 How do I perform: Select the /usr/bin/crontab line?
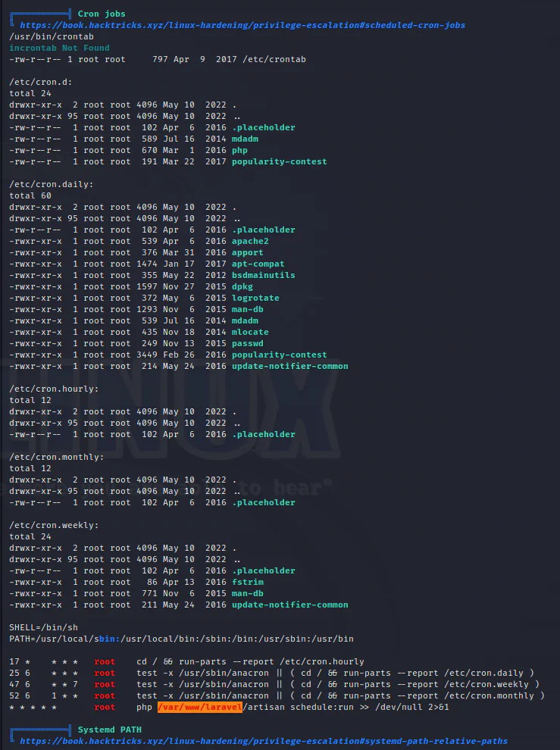[x=52, y=36]
